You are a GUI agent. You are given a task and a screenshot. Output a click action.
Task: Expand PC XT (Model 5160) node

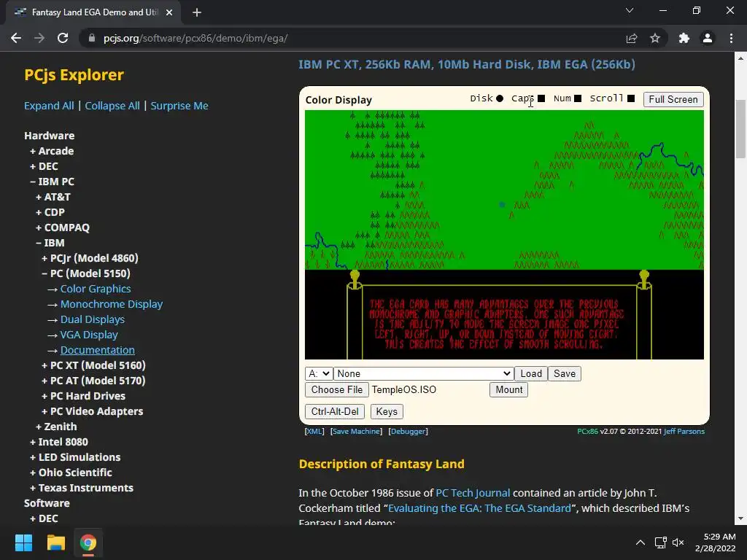pos(93,365)
